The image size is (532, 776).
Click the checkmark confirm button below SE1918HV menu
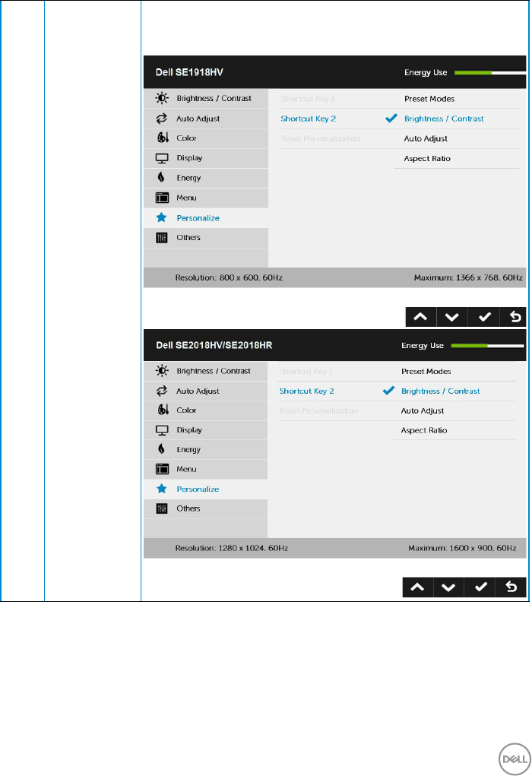click(484, 317)
